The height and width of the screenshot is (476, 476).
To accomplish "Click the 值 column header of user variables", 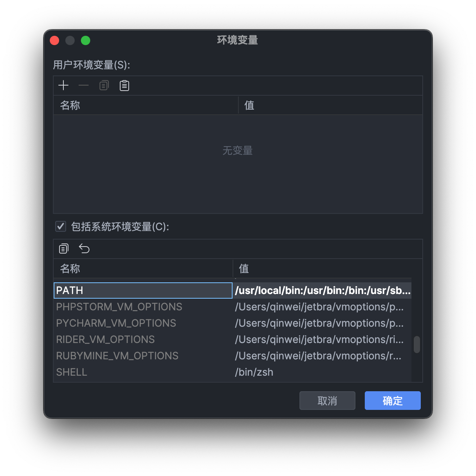I will coord(249,105).
